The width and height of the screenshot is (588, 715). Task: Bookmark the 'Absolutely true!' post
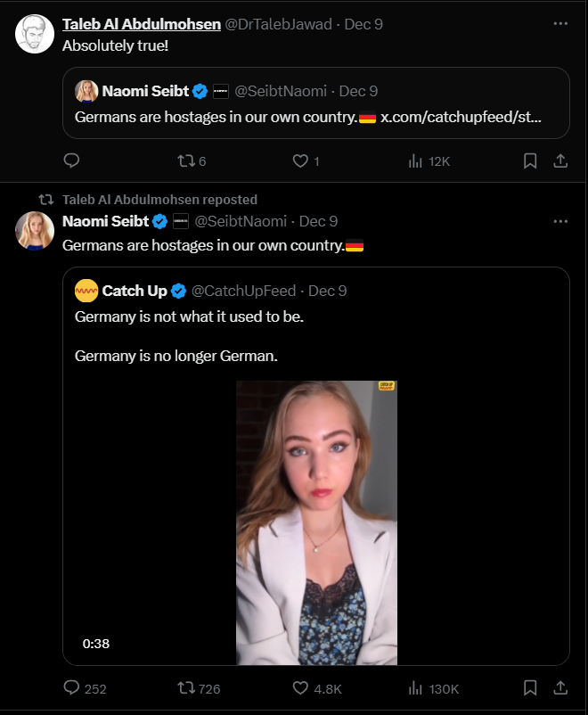[x=529, y=160]
